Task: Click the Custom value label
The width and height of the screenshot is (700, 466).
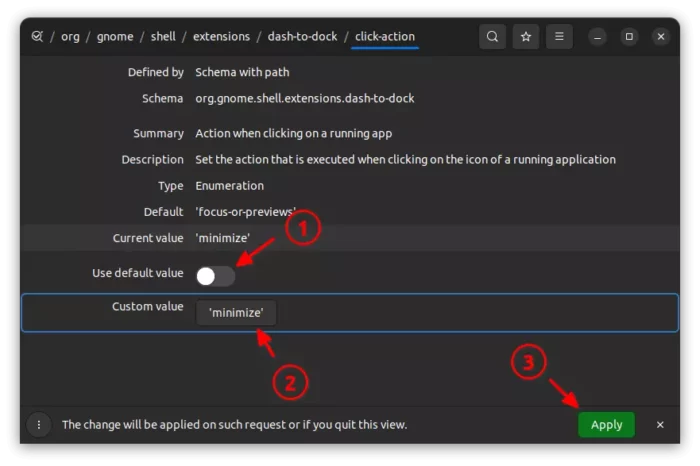Action: click(147, 307)
